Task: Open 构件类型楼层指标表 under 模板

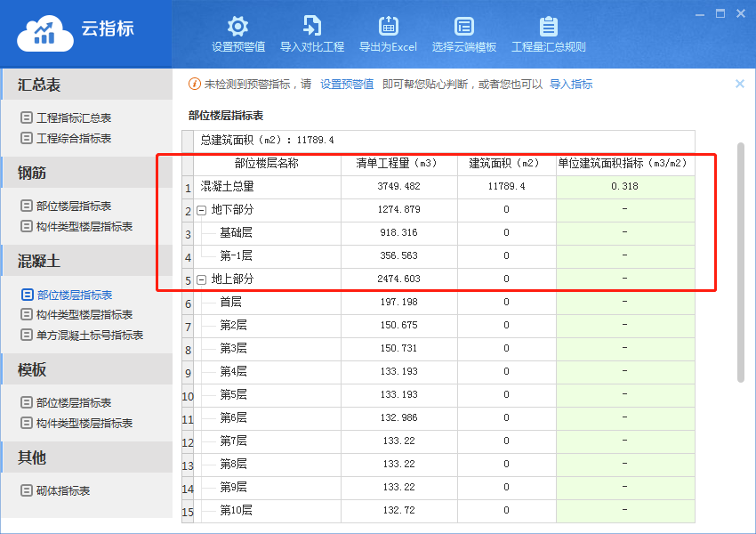Action: coord(84,424)
